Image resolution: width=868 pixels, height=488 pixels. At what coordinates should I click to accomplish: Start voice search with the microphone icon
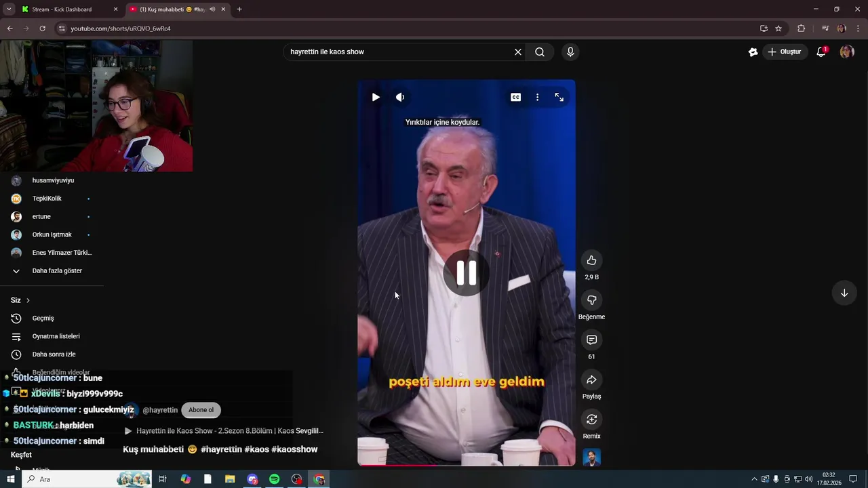coord(570,52)
